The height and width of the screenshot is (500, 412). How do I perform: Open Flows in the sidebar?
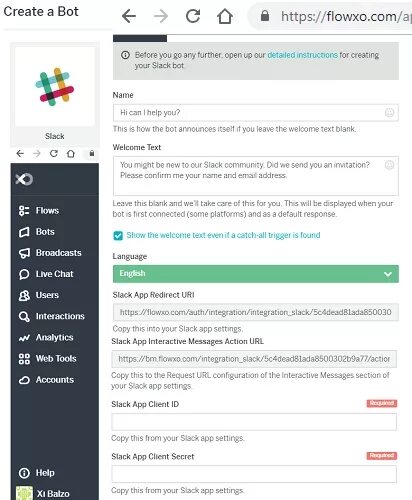click(x=39, y=211)
